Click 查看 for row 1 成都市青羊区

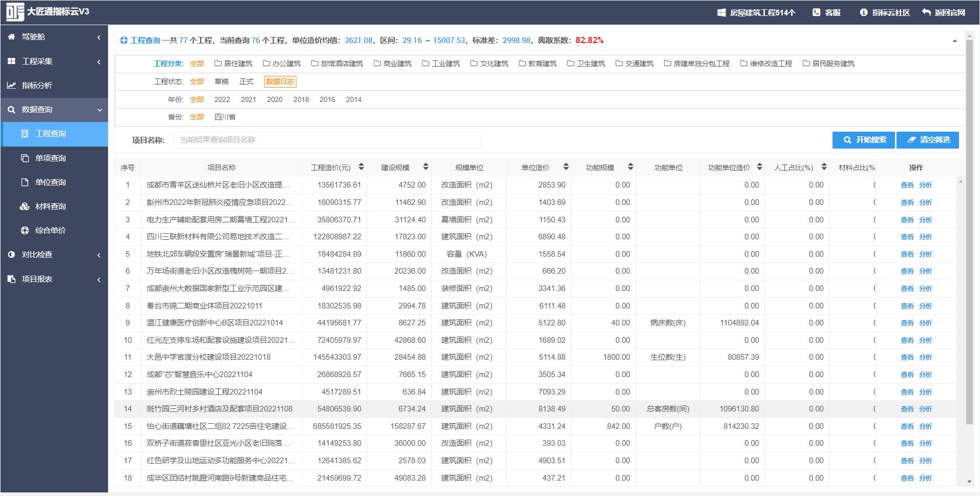(907, 185)
